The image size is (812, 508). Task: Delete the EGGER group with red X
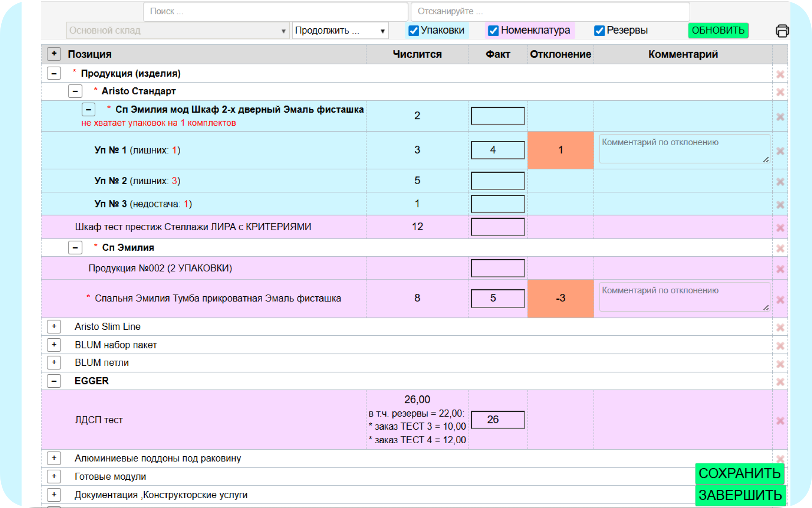coord(780,382)
